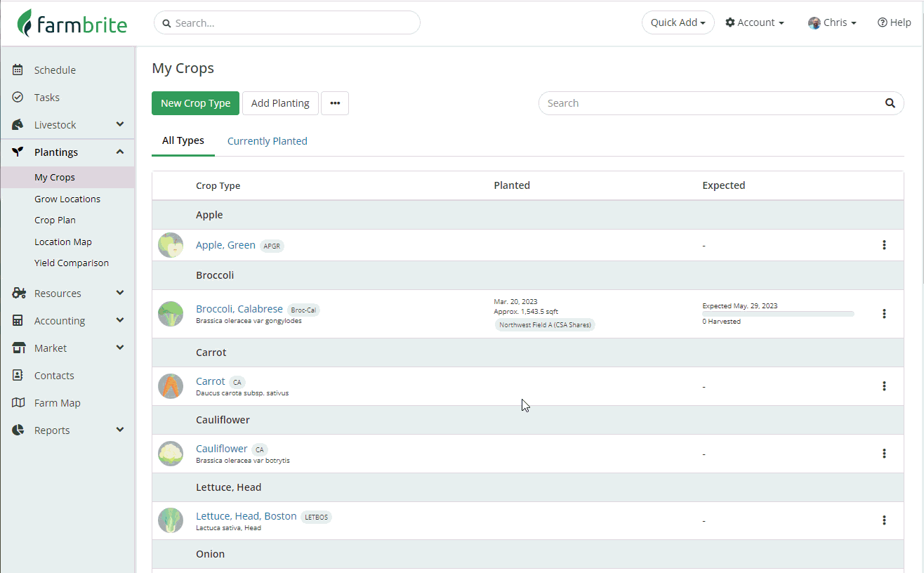Expand the Resources menu chevron
The width and height of the screenshot is (924, 573).
click(120, 293)
